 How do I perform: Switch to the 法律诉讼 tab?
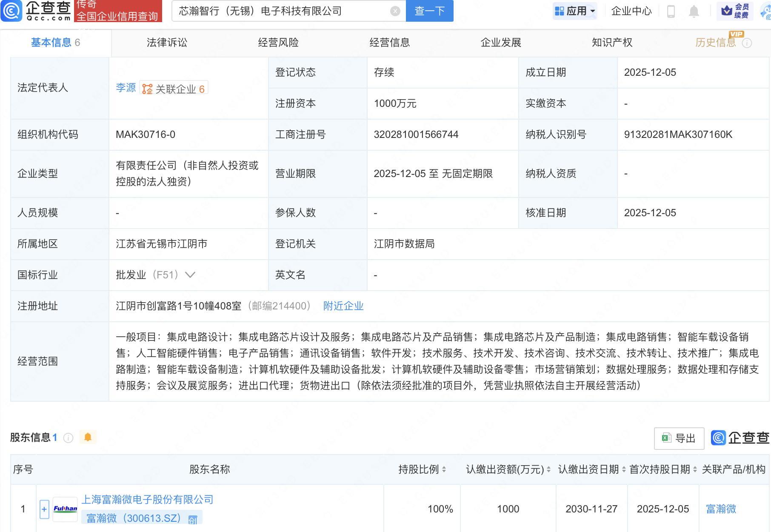[167, 42]
